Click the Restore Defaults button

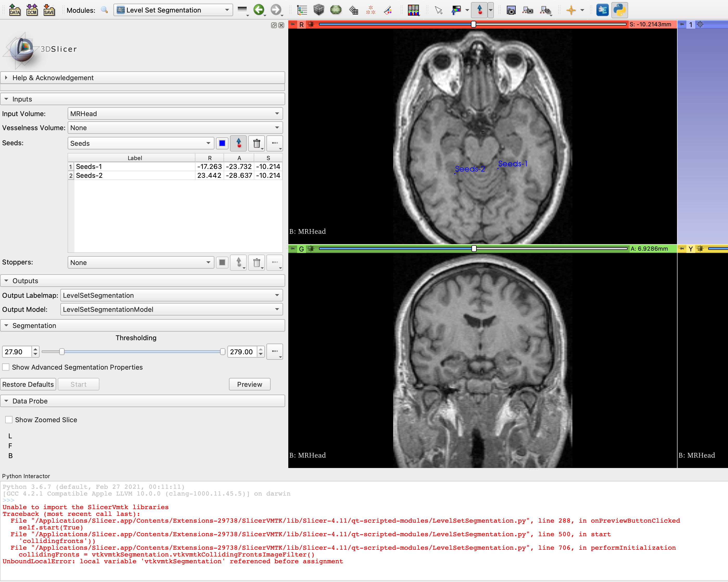pyautogui.click(x=28, y=384)
